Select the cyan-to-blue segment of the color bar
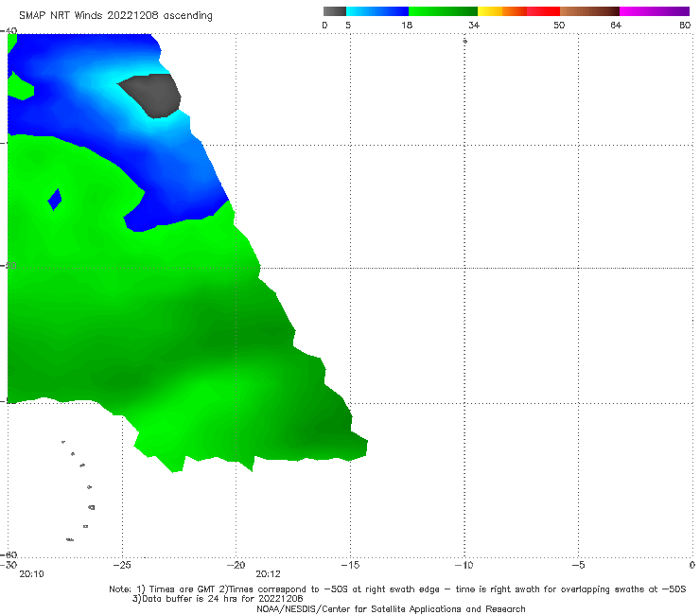700x615 pixels. [x=377, y=11]
